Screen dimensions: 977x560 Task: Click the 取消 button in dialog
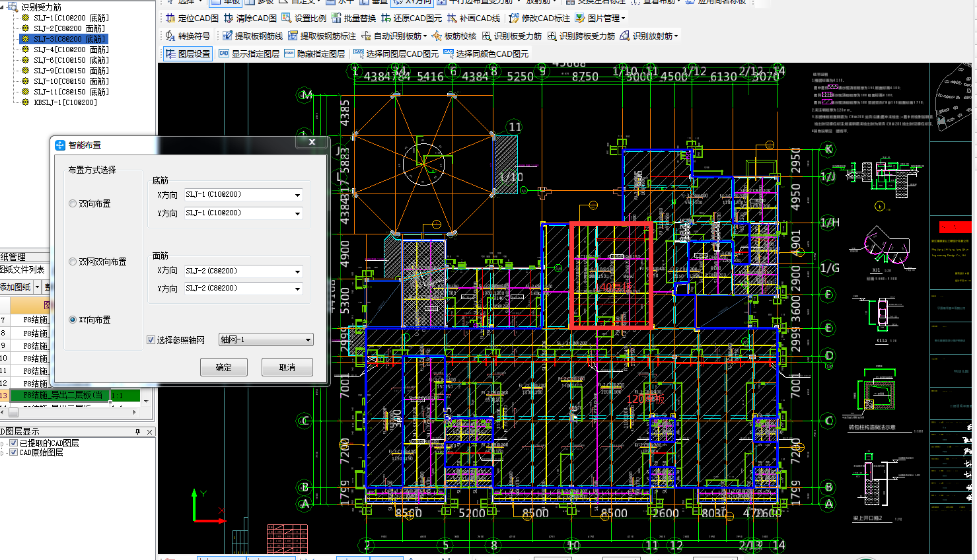point(287,367)
